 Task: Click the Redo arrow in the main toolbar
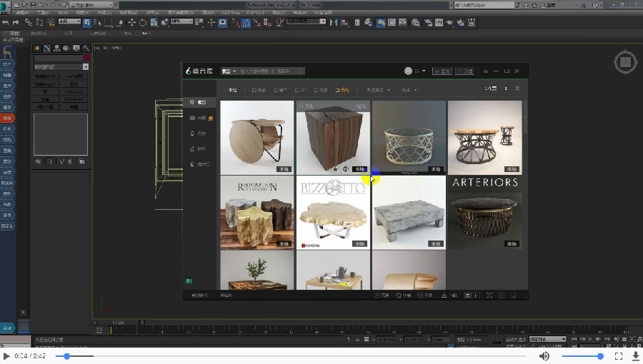point(16,23)
